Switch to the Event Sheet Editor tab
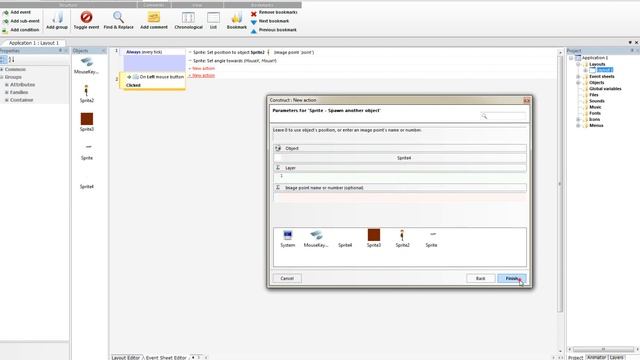Image resolution: width=640 pixels, height=360 pixels. 166,358
